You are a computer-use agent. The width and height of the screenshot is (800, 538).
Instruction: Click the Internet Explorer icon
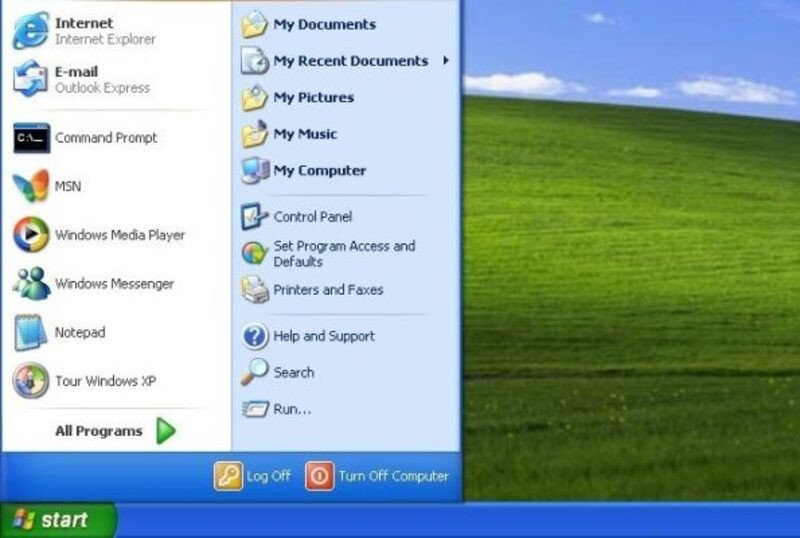(x=31, y=30)
